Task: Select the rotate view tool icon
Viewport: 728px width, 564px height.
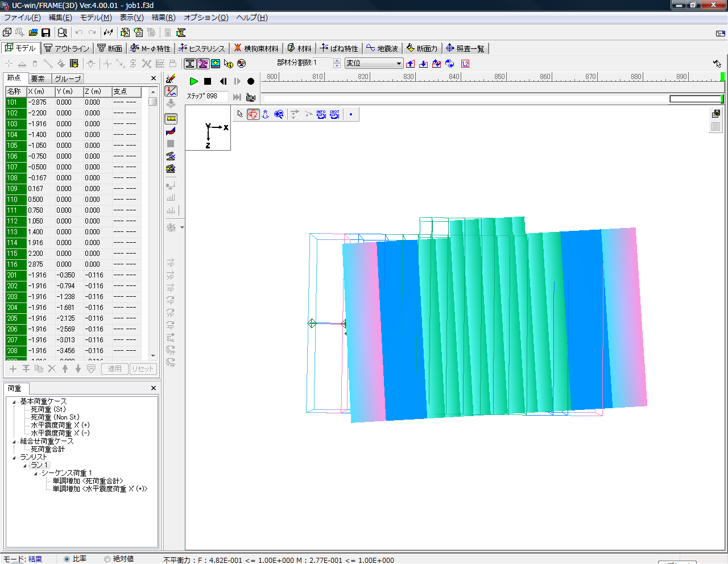Action: pos(253,114)
